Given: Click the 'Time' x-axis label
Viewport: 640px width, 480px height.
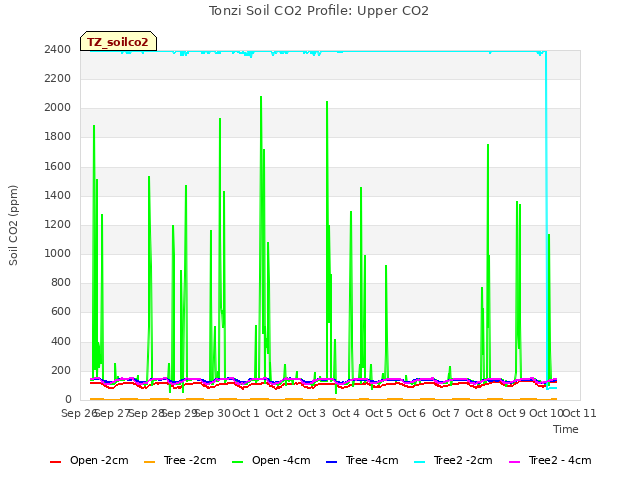Looking at the screenshot, I should (x=566, y=429).
